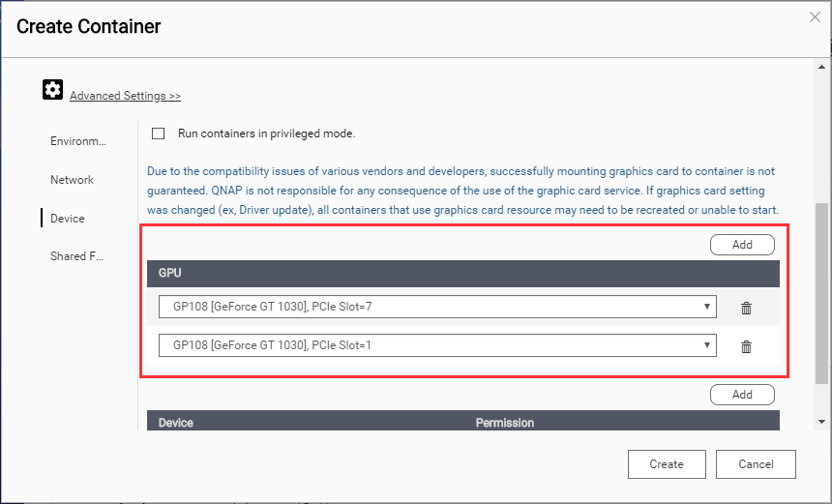Switch to the Network tab
Screen dimensions: 832x504
coord(73,180)
